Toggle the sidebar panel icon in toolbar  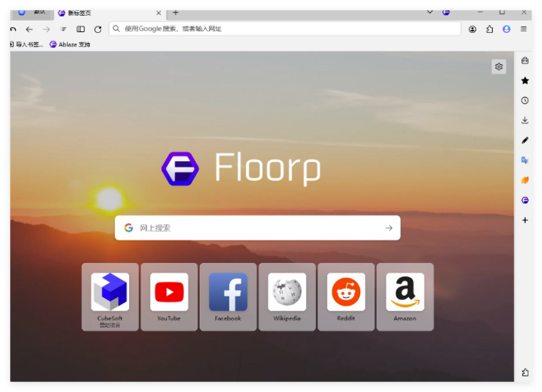click(x=81, y=29)
